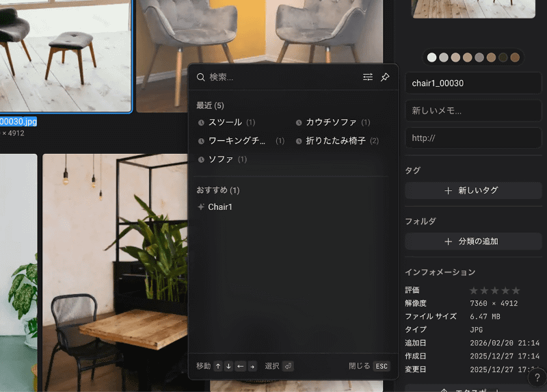This screenshot has height=392, width=547.
Task: Close the popup via ESC key button
Action: pos(382,366)
